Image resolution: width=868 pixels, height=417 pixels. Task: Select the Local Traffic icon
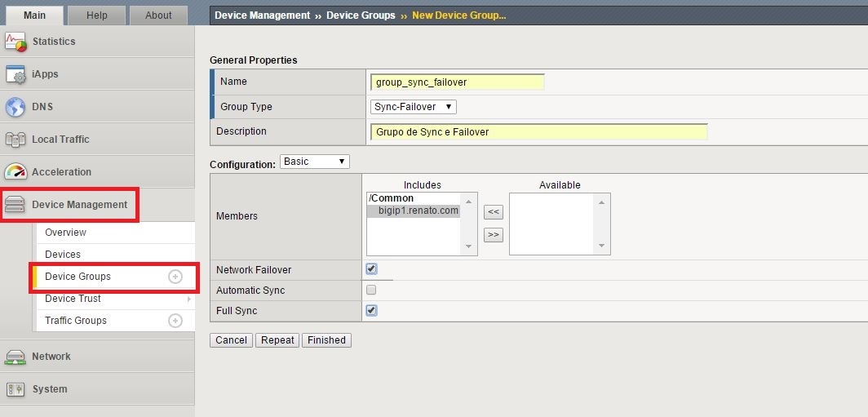click(x=15, y=140)
